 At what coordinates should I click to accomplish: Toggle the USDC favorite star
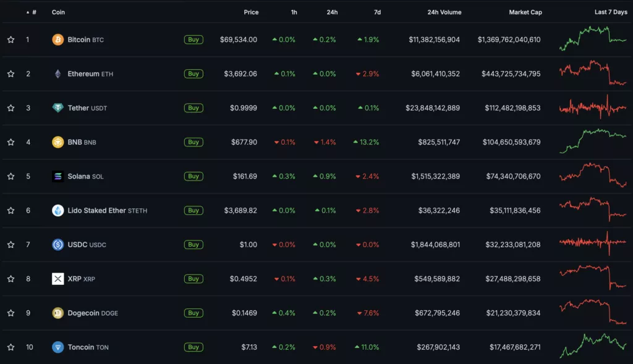pyautogui.click(x=11, y=245)
